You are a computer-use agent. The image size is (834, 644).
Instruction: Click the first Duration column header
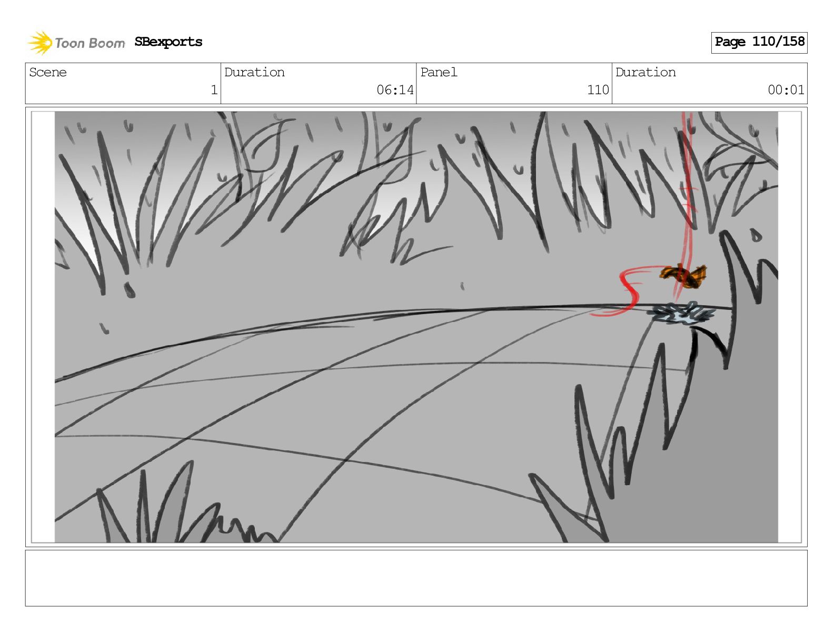click(x=254, y=72)
